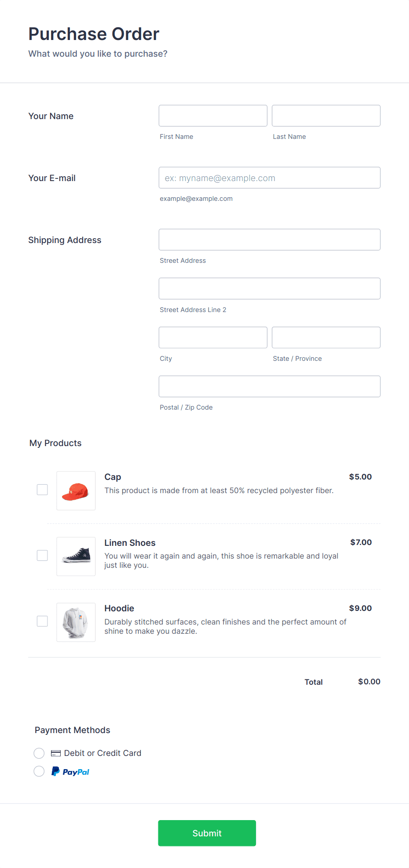
Task: Check the Hoodie product checkbox
Action: tap(42, 621)
